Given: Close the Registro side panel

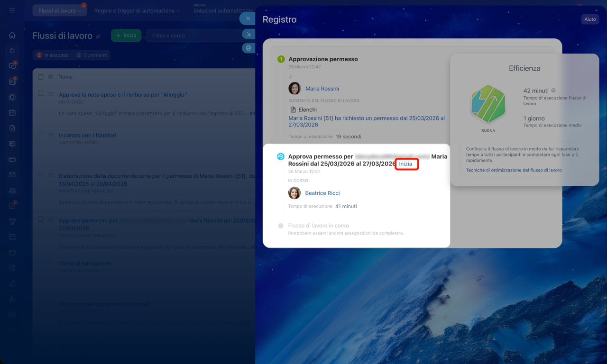Looking at the screenshot, I should pyautogui.click(x=248, y=18).
